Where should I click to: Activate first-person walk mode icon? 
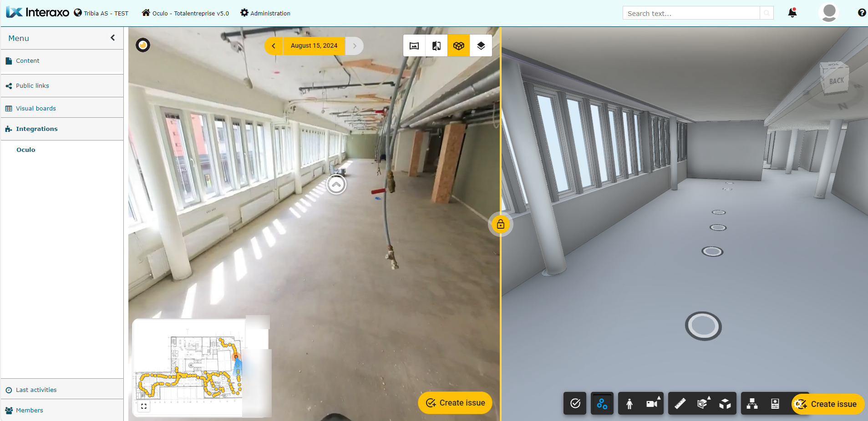629,404
